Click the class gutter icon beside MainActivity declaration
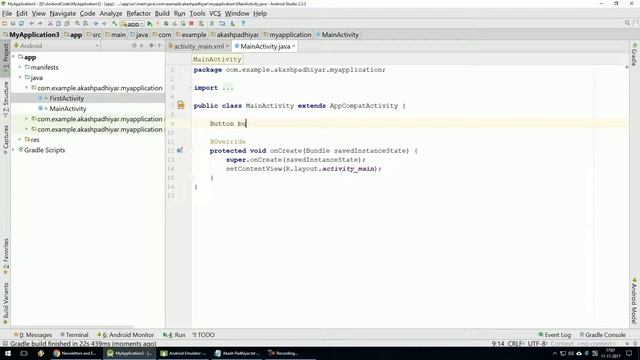 [180, 105]
